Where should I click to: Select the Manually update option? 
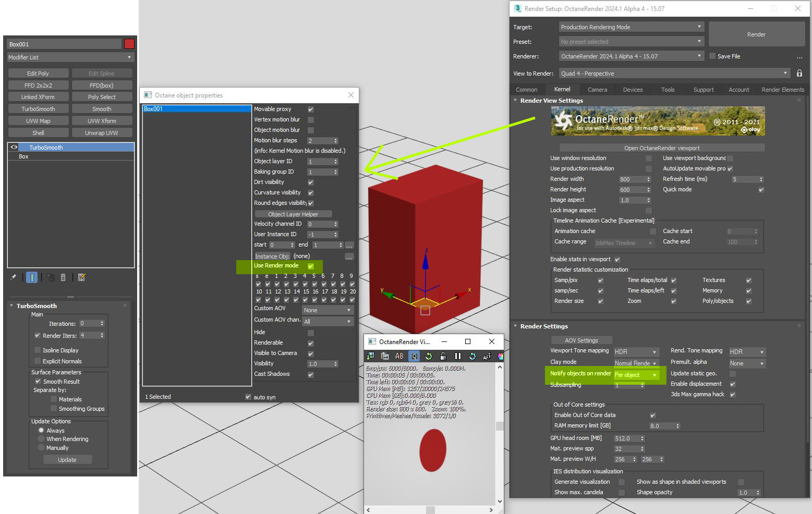[41, 448]
